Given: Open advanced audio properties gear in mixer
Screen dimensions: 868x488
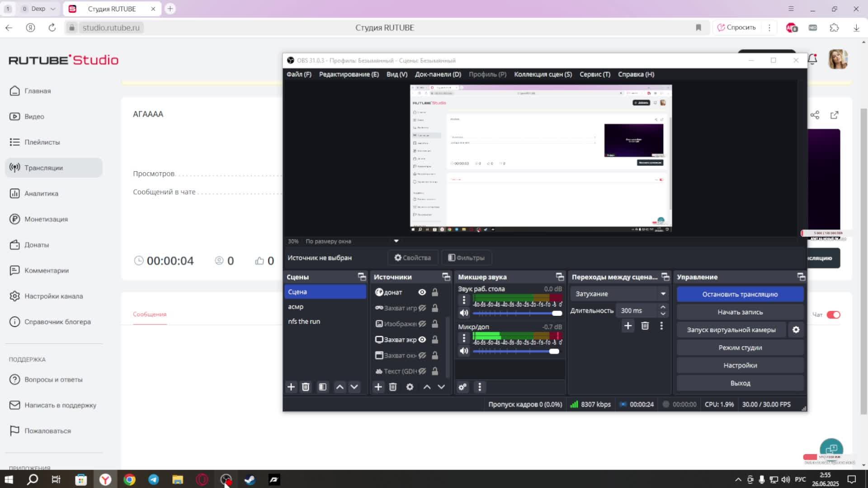Looking at the screenshot, I should click(x=462, y=387).
